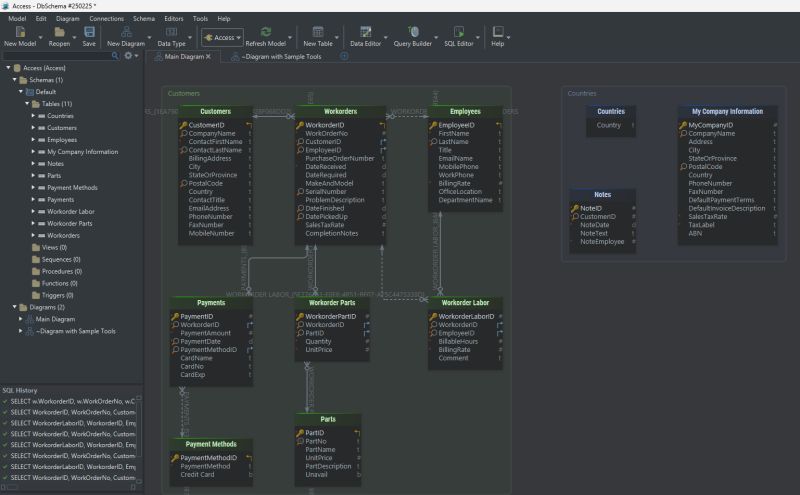Open the dropdown arrow next to New Diagram

pyautogui.click(x=149, y=37)
